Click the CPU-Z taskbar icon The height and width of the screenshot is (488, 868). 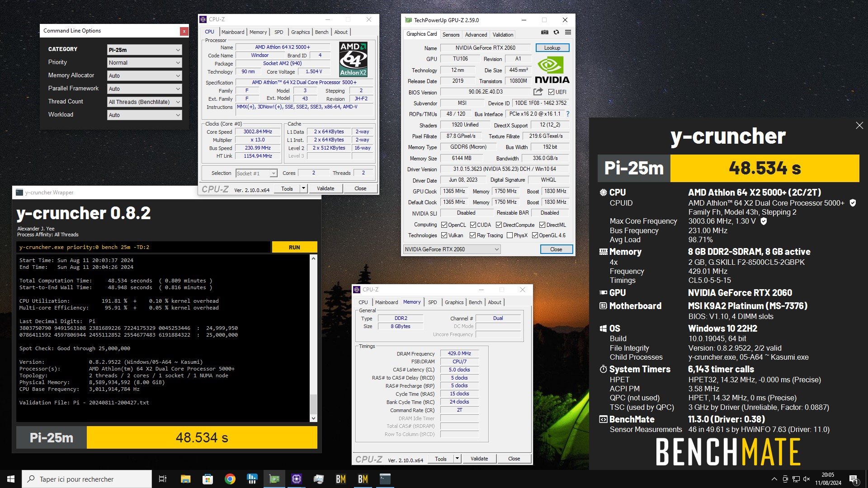click(x=296, y=479)
